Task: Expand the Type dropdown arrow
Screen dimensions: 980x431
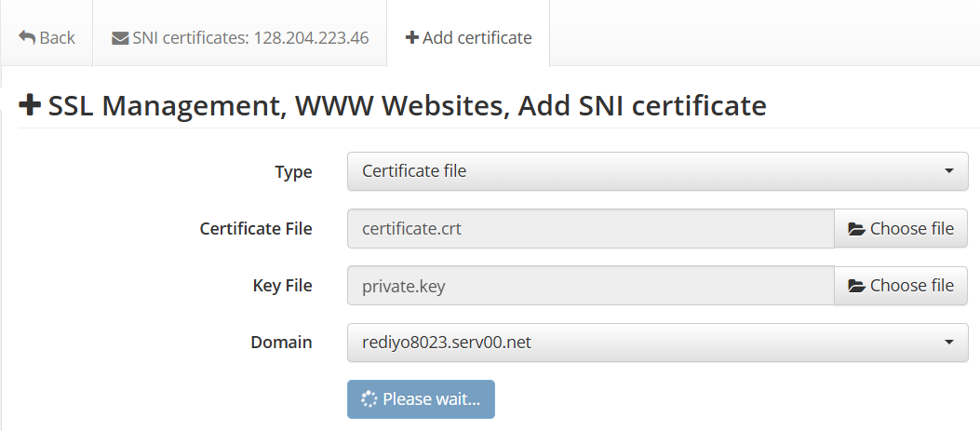Action: (x=948, y=172)
